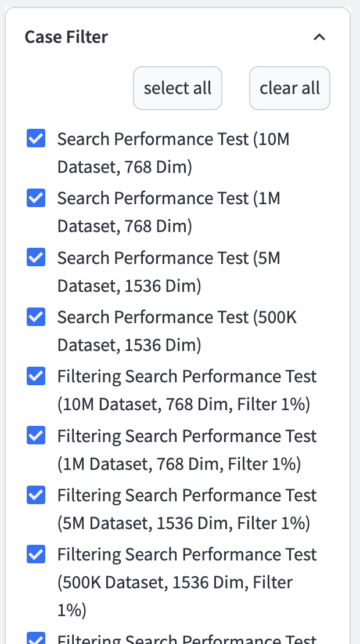This screenshot has width=360, height=644.
Task: Uncheck box for Search Performance 500K, 1536 Dim
Action: [36, 317]
